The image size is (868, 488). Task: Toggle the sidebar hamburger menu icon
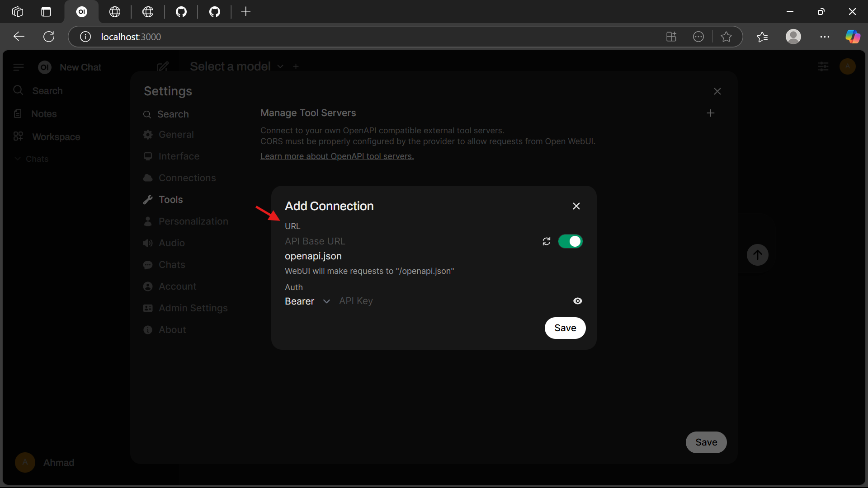[x=18, y=67]
